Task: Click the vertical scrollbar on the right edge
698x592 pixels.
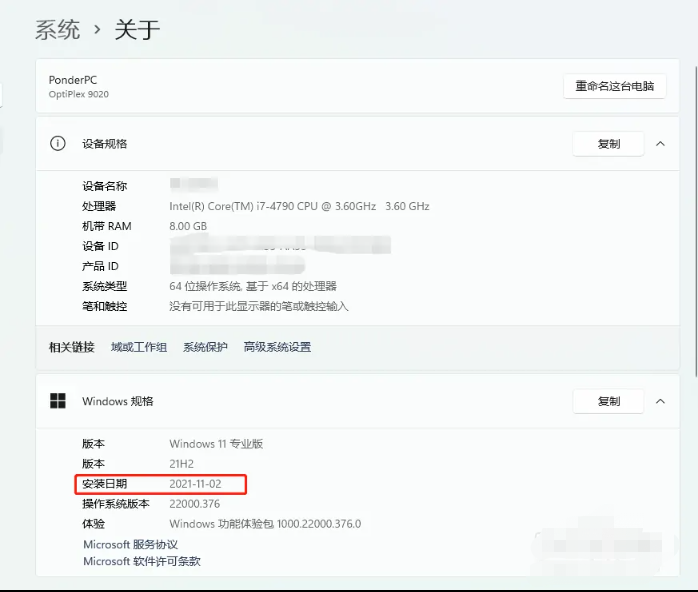Action: pyautogui.click(x=696, y=222)
